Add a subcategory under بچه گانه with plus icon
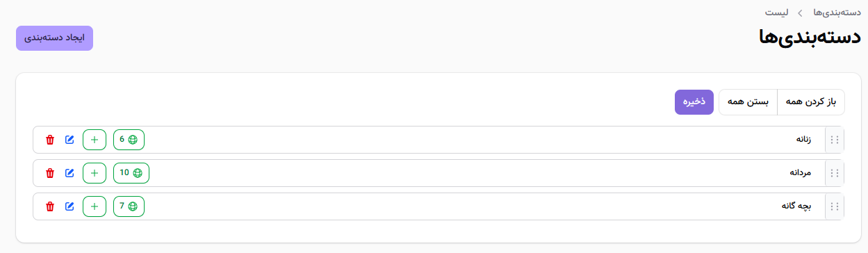868x253 pixels. (95, 206)
